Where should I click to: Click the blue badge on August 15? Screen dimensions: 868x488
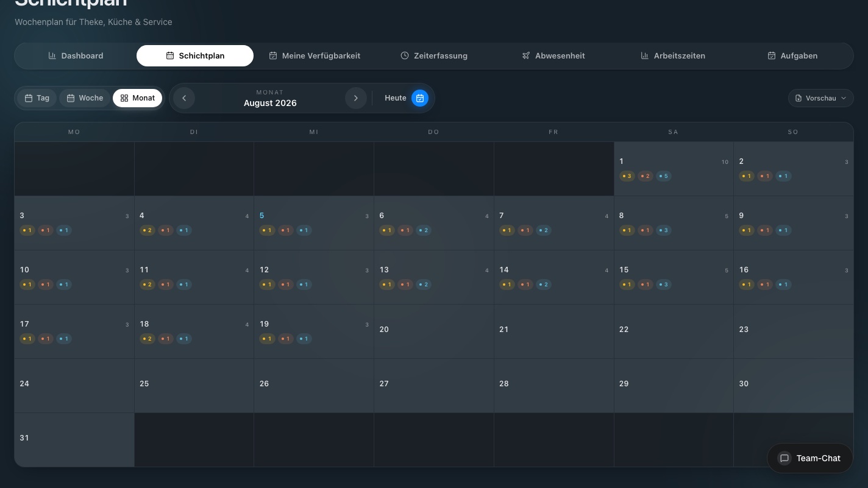[663, 285]
